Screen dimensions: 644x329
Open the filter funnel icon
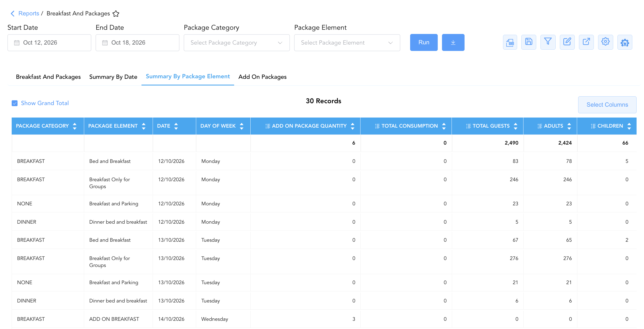pos(548,42)
